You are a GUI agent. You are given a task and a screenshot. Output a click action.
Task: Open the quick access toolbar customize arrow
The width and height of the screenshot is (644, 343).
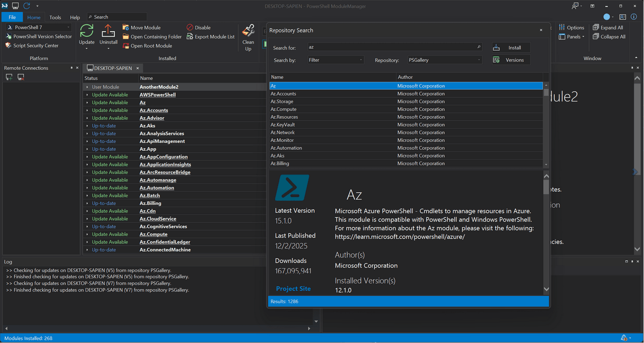point(37,6)
